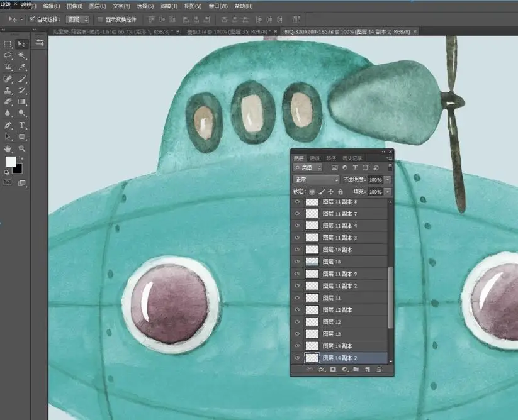
Task: Delete layer with trash icon
Action: click(x=379, y=369)
